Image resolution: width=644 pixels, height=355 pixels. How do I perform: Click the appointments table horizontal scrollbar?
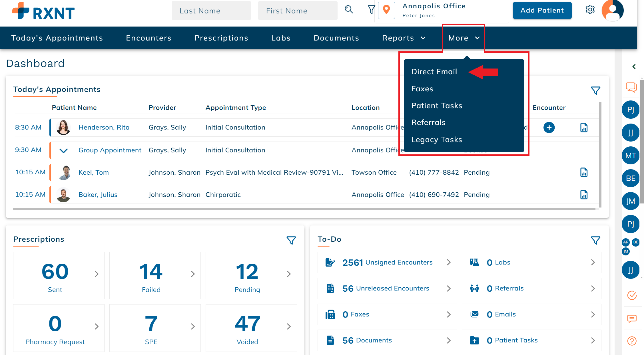(304, 209)
